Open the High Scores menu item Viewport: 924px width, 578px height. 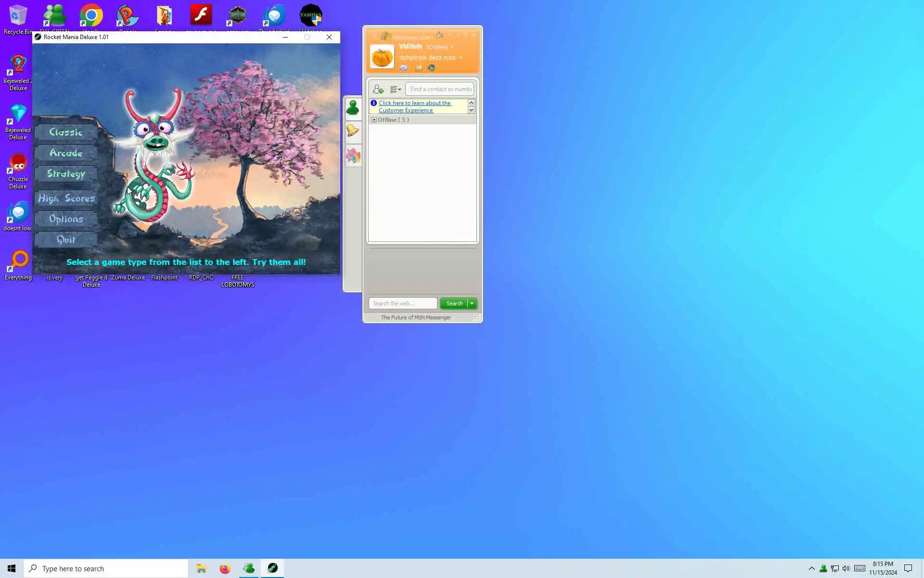[x=66, y=198]
